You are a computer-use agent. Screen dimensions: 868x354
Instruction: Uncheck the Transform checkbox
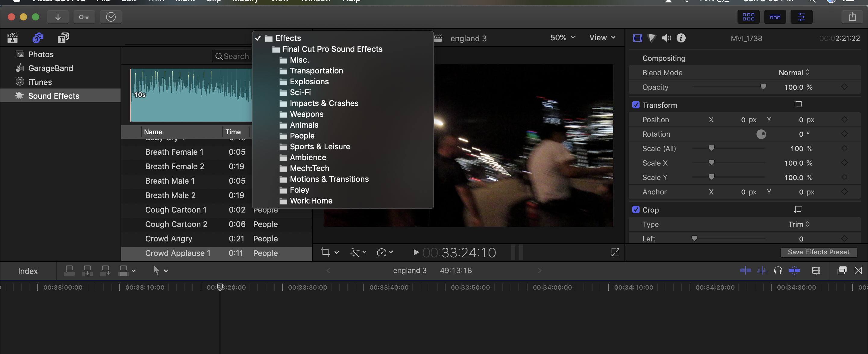click(636, 105)
